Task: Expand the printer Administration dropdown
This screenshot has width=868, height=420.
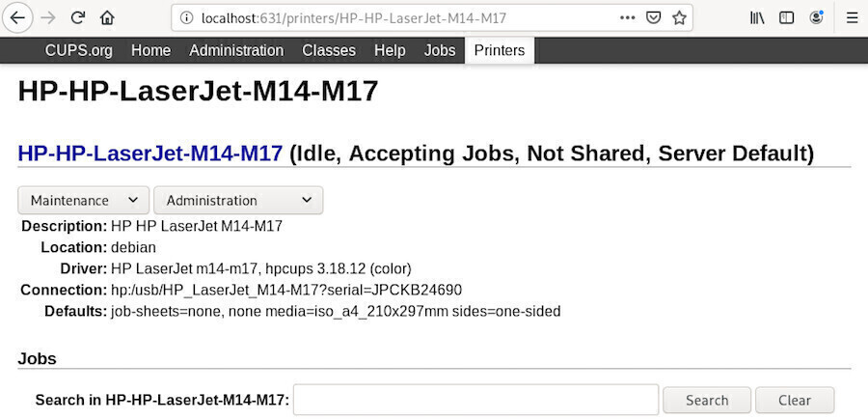Action: pyautogui.click(x=238, y=200)
